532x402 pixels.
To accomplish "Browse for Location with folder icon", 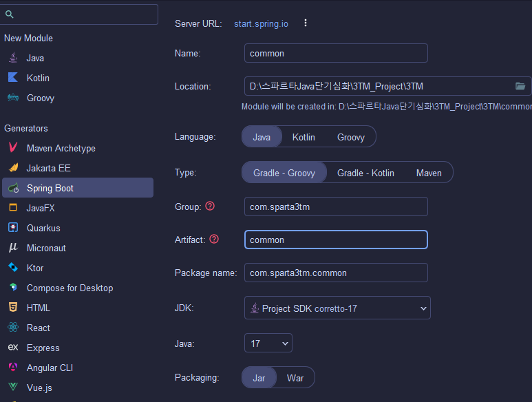I will [520, 86].
